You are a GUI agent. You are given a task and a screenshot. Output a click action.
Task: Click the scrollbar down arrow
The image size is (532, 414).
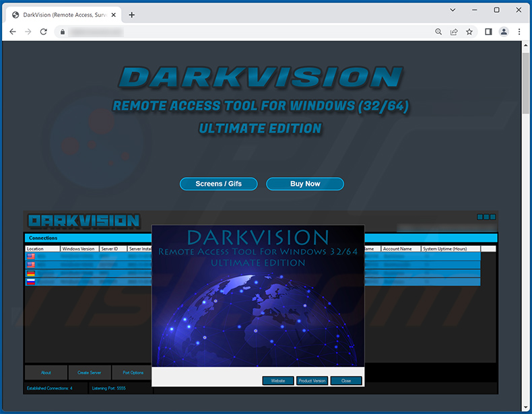[x=525, y=407]
